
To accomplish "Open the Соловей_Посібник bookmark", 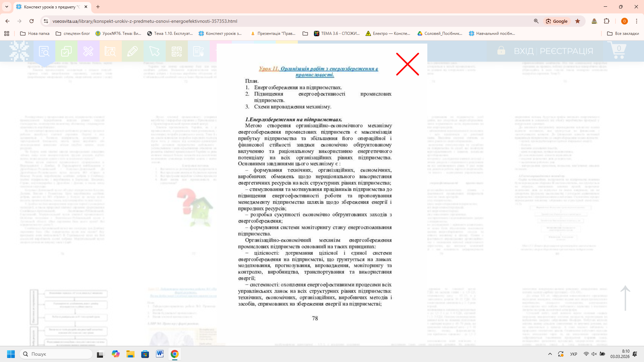I will coord(440,34).
